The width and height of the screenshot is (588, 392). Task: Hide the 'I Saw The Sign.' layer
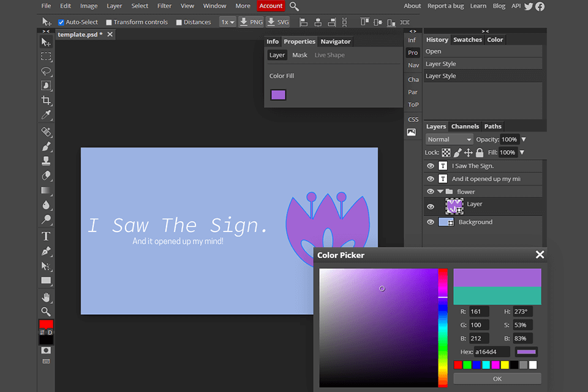pos(431,166)
